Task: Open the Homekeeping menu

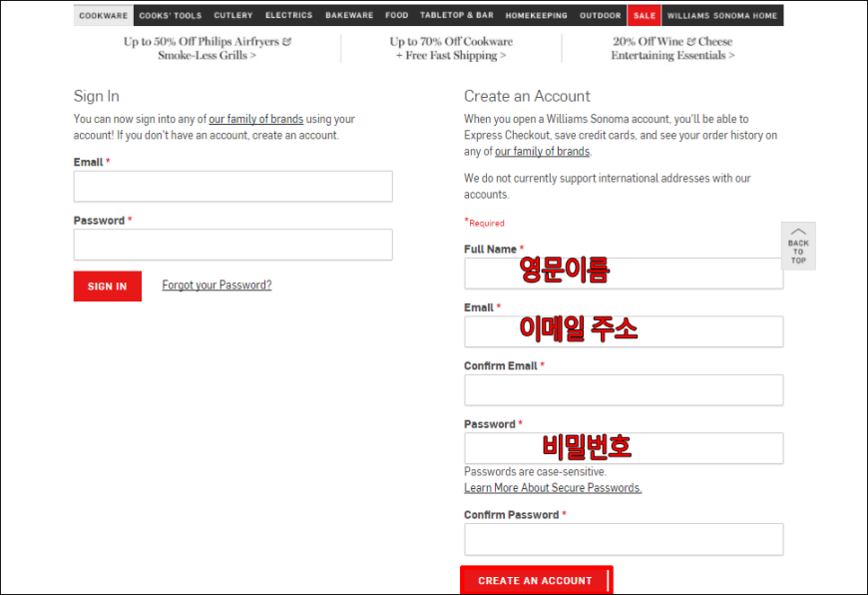Action: pos(537,16)
